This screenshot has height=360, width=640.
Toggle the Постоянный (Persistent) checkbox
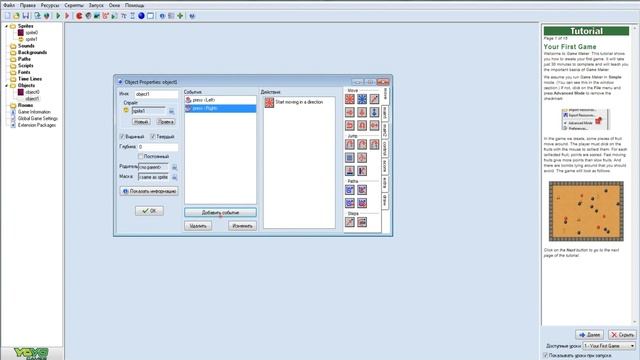[x=140, y=156]
